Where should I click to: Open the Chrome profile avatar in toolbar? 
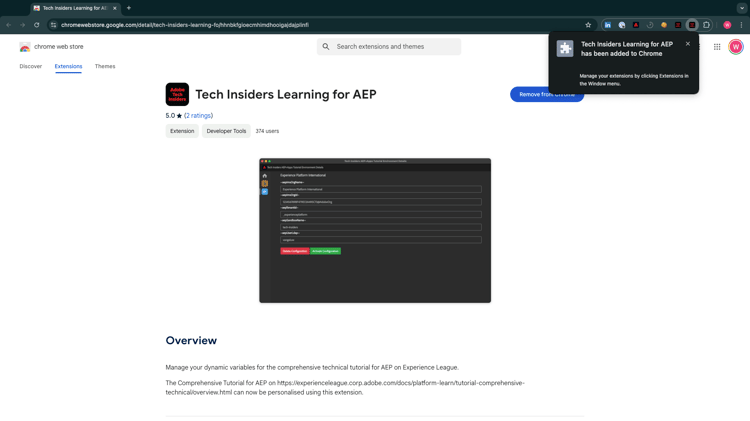(727, 25)
